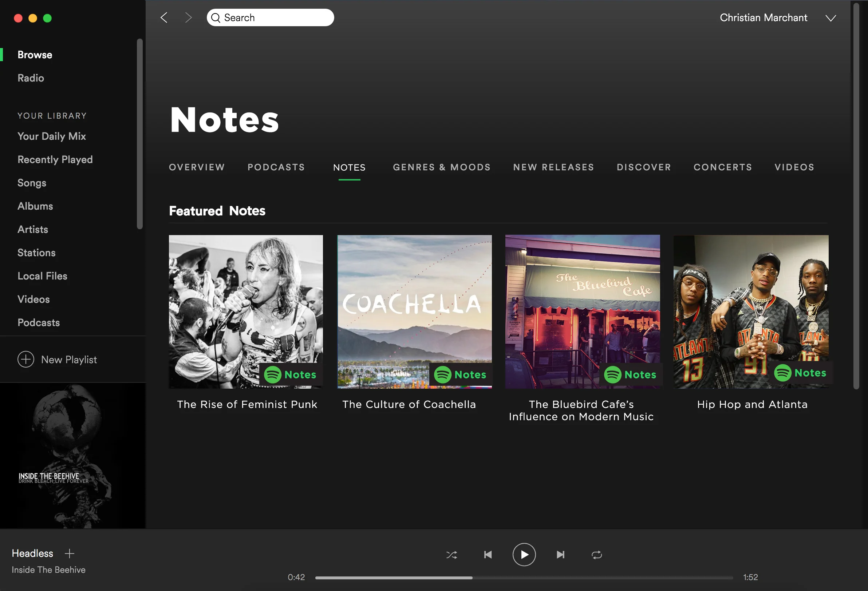
Task: Switch to the Overview tab
Action: [197, 167]
